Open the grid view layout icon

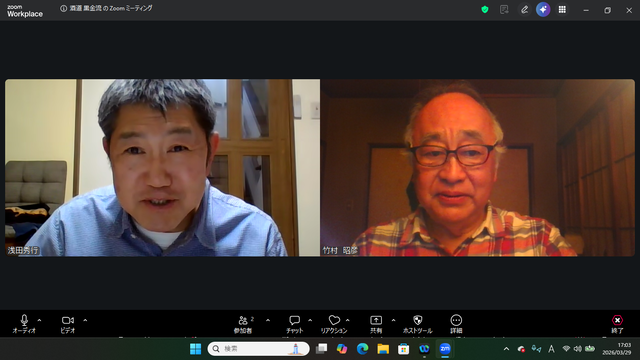pyautogui.click(x=562, y=9)
